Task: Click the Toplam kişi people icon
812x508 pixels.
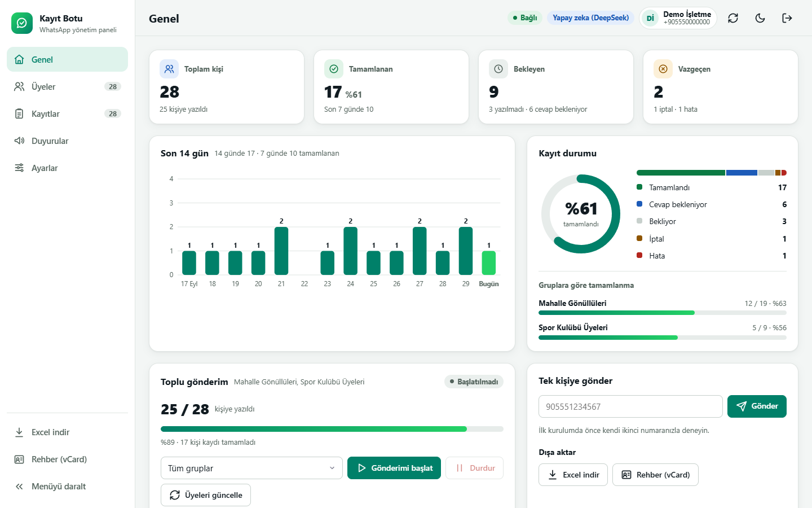Action: (169, 69)
